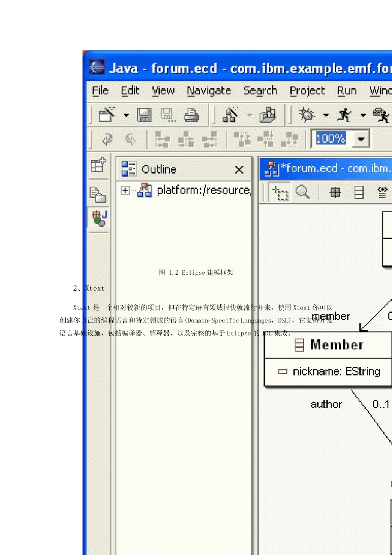Close the Outline view
Image resolution: width=392 pixels, height=555 pixels.
pos(239,170)
